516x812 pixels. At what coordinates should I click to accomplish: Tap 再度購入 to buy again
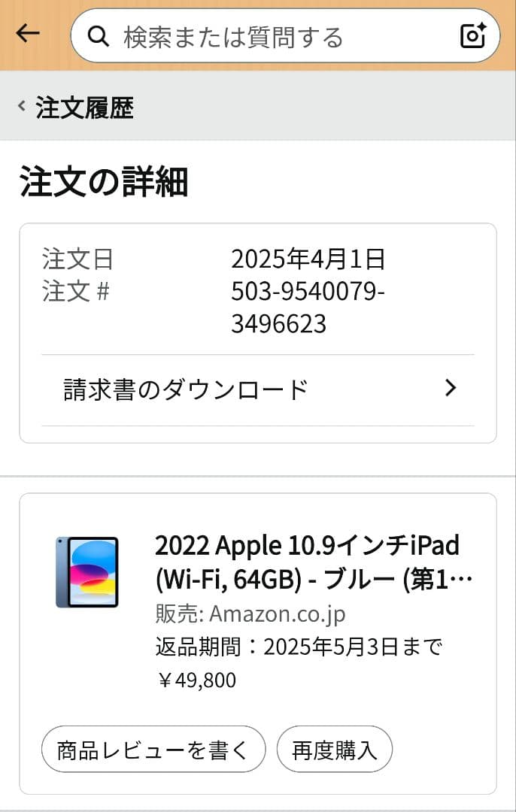click(334, 749)
